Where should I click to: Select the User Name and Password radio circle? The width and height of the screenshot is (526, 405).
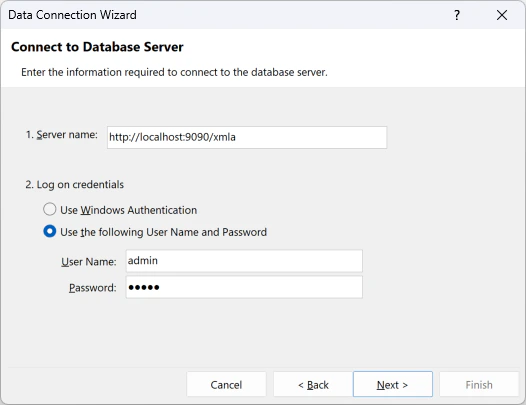(50, 232)
